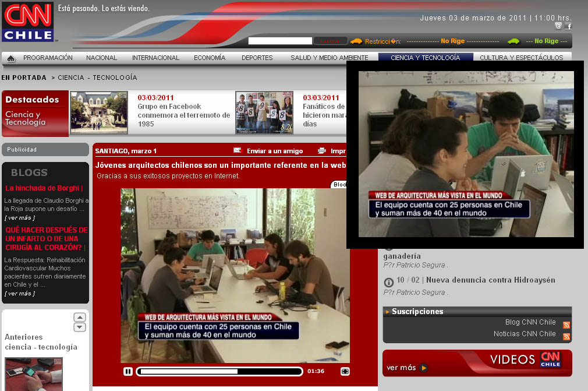The height and width of the screenshot is (391, 588).
Task: Open the CNN Chile Twitter page icon
Action: click(x=558, y=26)
